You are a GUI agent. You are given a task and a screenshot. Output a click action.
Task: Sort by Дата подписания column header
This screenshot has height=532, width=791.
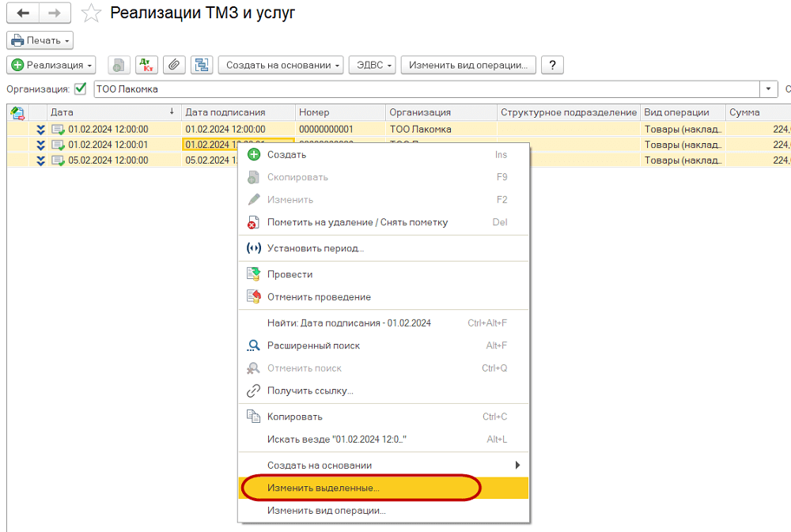238,112
